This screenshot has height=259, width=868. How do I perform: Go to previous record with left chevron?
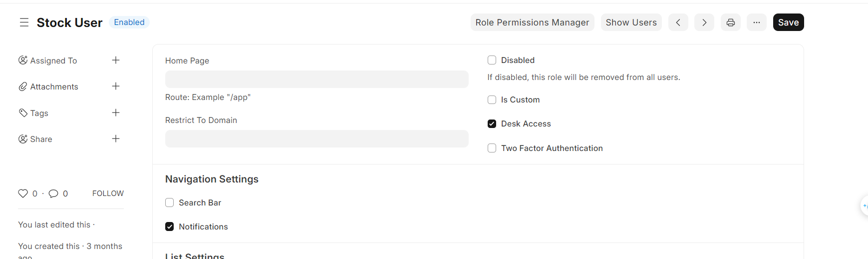[x=678, y=22]
